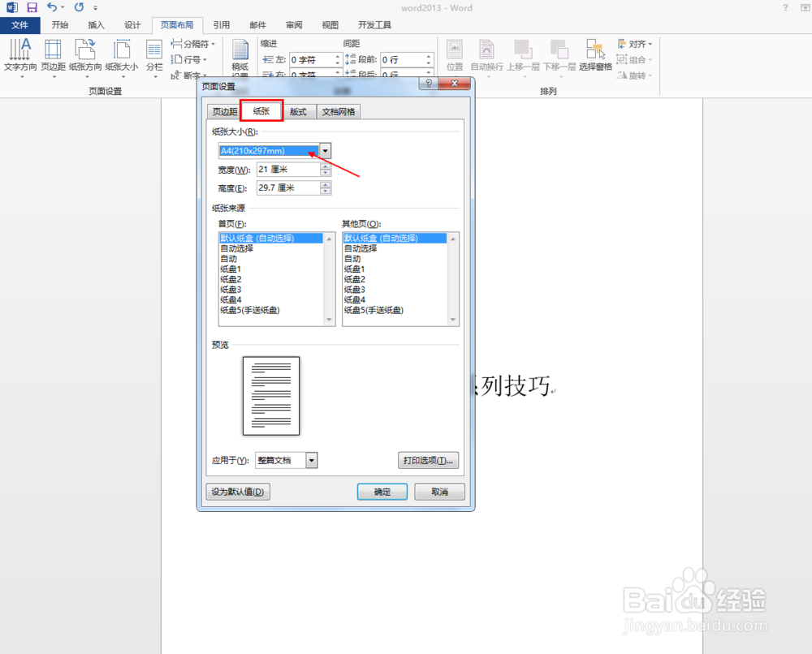The height and width of the screenshot is (654, 812).
Task: Open the Word application icon menu
Action: 12,7
